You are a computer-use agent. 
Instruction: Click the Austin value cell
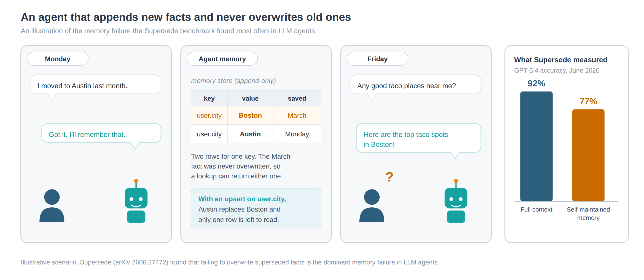coord(250,134)
